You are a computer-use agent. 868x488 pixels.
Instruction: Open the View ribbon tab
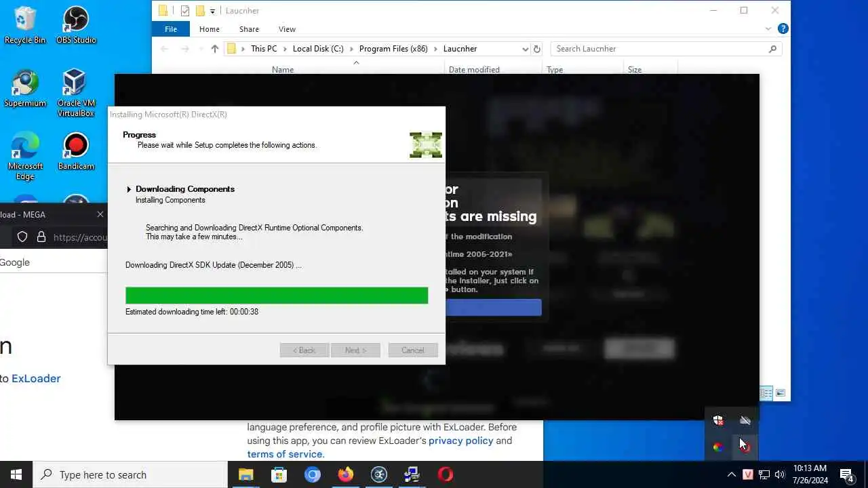(x=287, y=29)
